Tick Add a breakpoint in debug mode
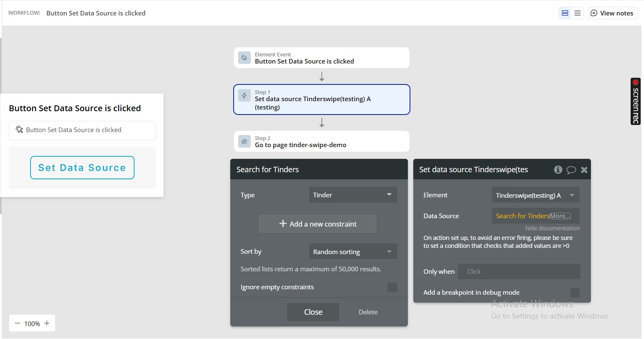This screenshot has height=339, width=644. (575, 293)
